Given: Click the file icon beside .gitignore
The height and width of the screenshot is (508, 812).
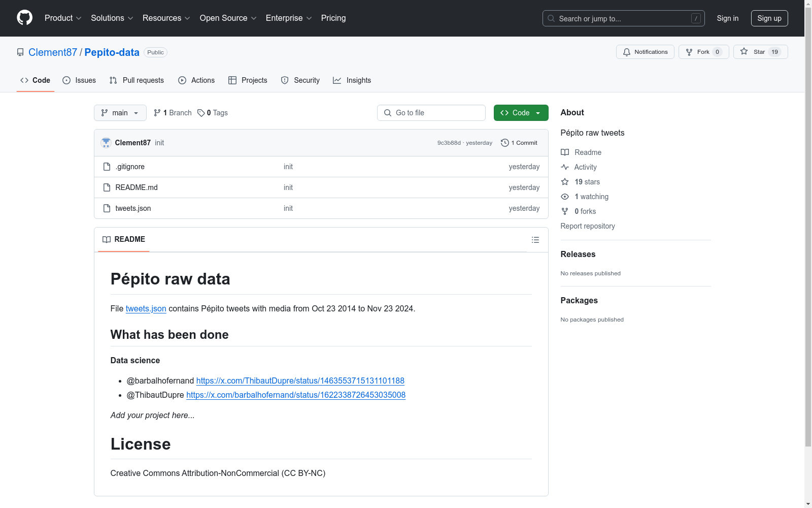Looking at the screenshot, I should 107,167.
